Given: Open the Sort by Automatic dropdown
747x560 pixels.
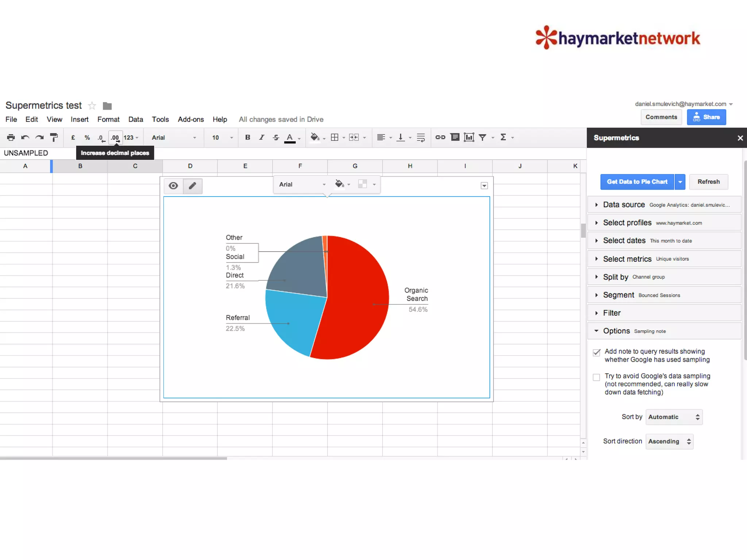Looking at the screenshot, I should pos(674,417).
